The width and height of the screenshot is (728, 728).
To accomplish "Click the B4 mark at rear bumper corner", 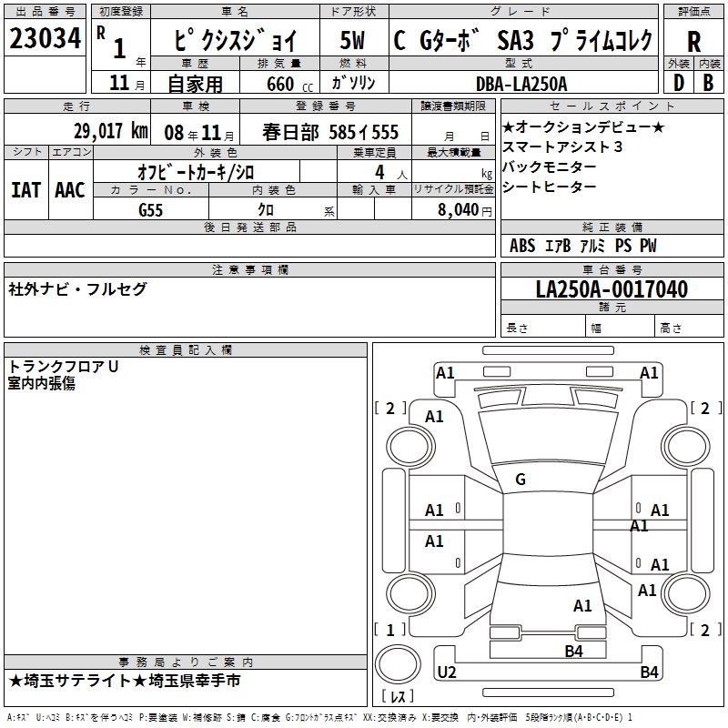I will pos(649,672).
